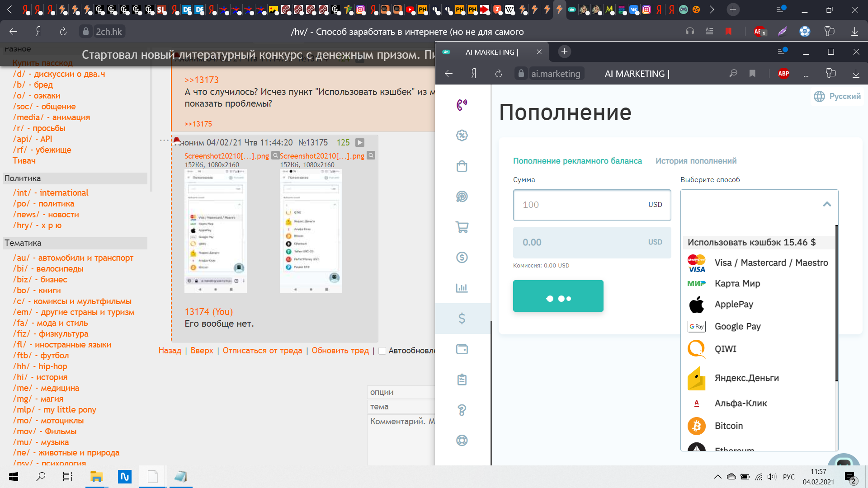The height and width of the screenshot is (488, 868).
Task: Click the phone call sidebar icon
Action: (x=462, y=105)
